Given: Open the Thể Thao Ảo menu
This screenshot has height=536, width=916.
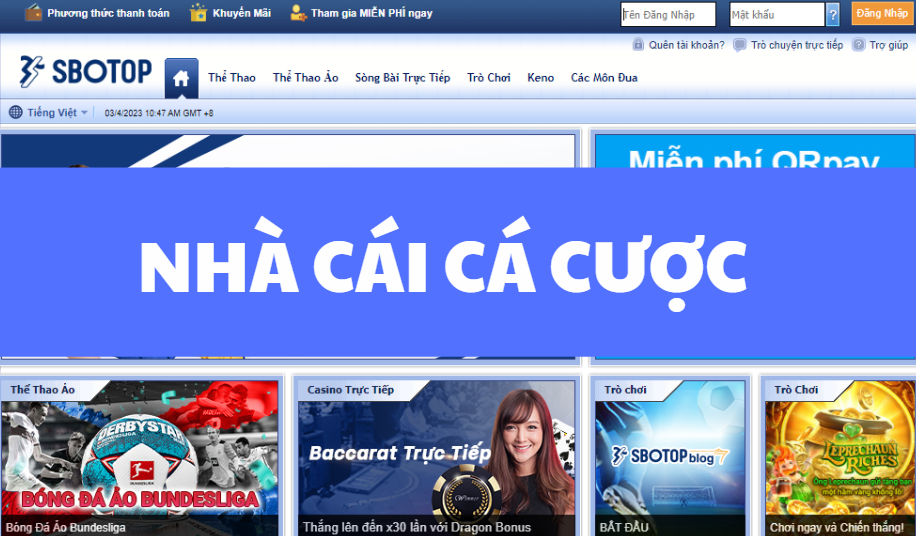Looking at the screenshot, I should pos(306,77).
